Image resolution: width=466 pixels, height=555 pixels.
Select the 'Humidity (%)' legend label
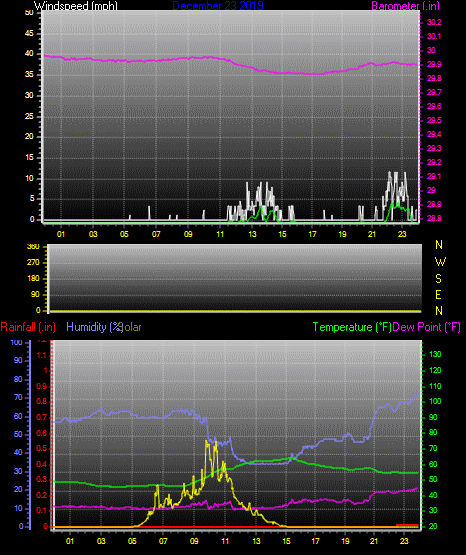(x=94, y=327)
